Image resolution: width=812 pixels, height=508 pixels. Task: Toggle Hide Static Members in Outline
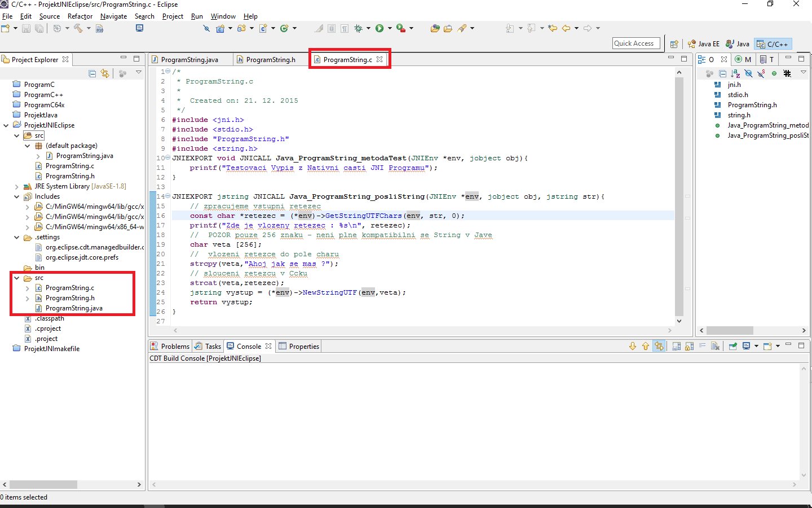tap(762, 73)
